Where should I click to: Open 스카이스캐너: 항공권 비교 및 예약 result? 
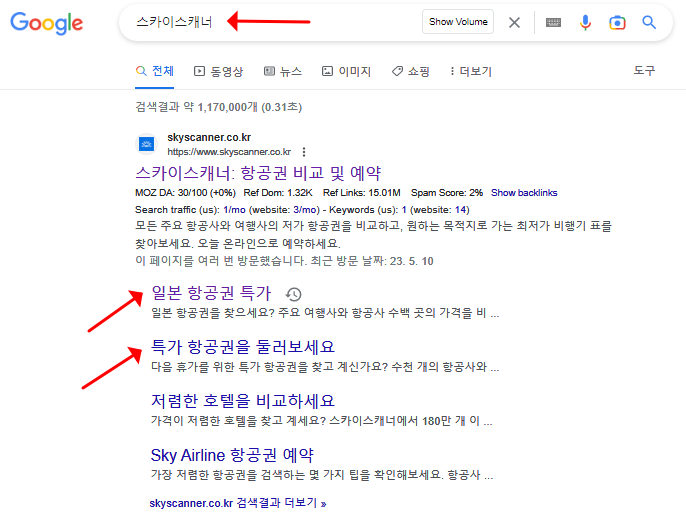pyautogui.click(x=258, y=173)
